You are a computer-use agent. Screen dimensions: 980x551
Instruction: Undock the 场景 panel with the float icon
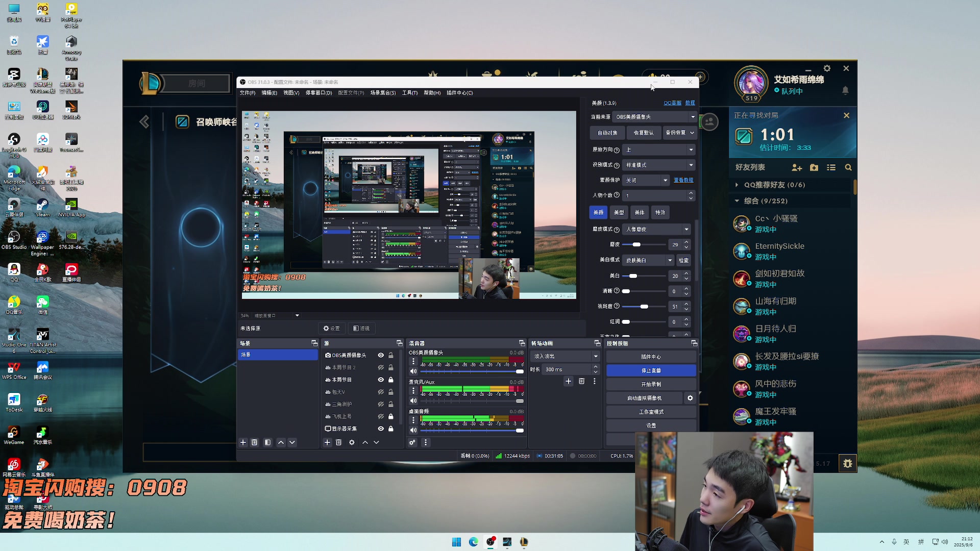click(314, 343)
